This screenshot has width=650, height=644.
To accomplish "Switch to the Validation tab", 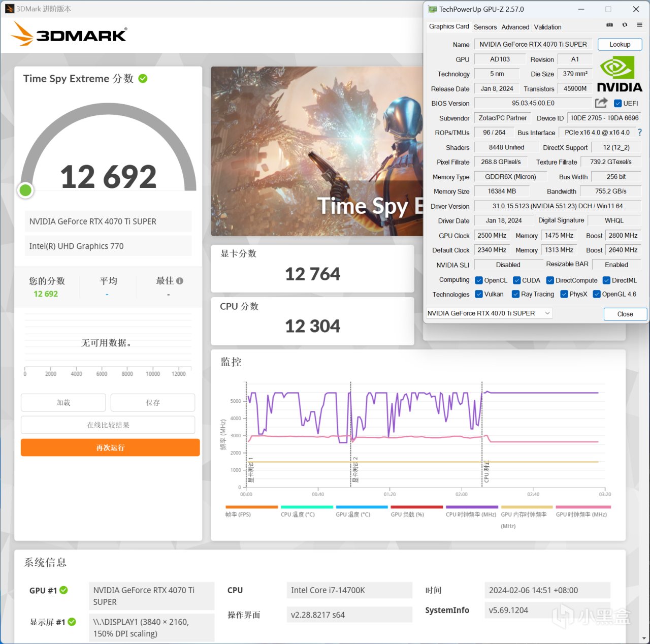I will [x=547, y=27].
